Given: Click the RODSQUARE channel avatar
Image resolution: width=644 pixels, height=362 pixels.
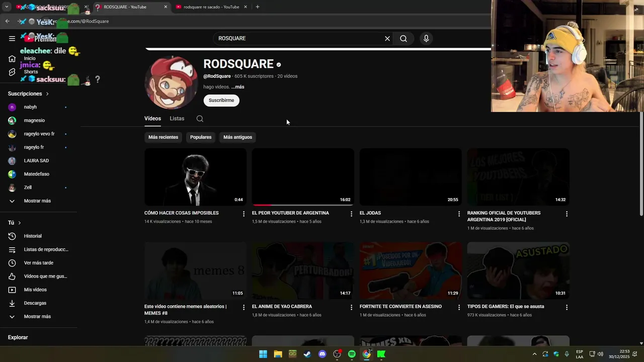Looking at the screenshot, I should point(171,82).
